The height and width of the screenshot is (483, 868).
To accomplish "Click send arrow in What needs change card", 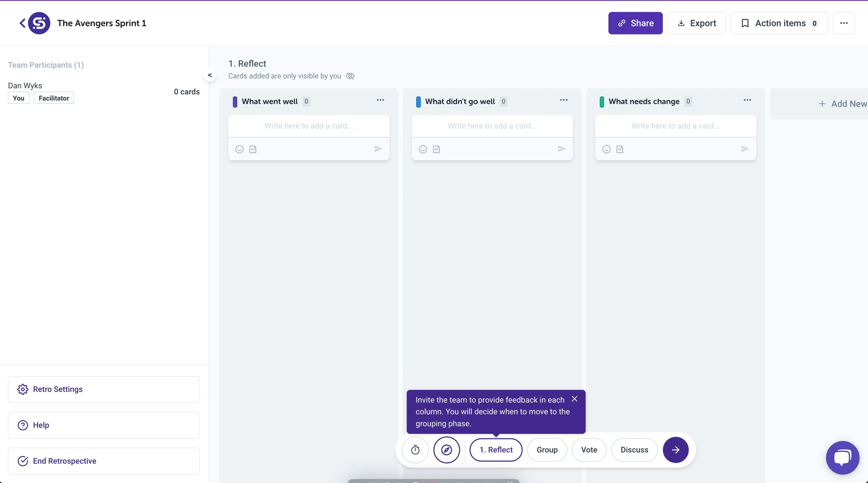I will coord(745,149).
